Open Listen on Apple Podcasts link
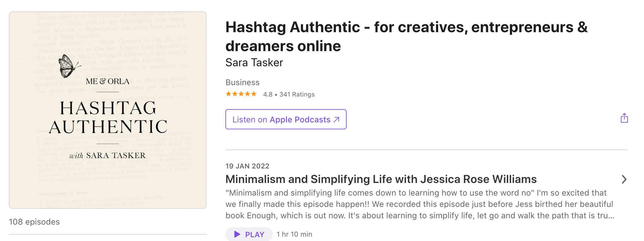This screenshot has height=241, width=644. (x=286, y=119)
